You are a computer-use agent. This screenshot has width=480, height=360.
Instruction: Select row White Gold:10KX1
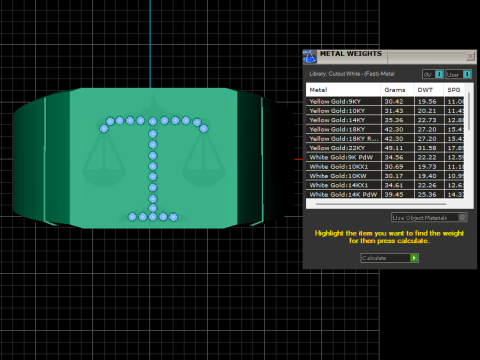point(385,167)
